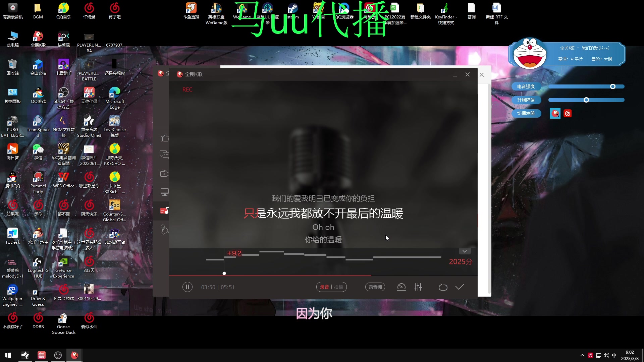Click the restart recording loop icon
644x362 pixels.
(x=443, y=287)
